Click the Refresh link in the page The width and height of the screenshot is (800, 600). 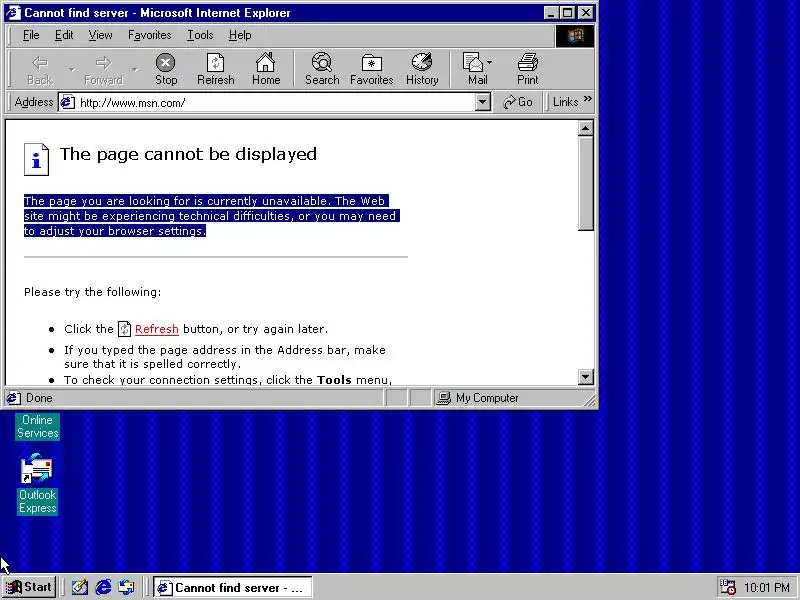point(157,329)
